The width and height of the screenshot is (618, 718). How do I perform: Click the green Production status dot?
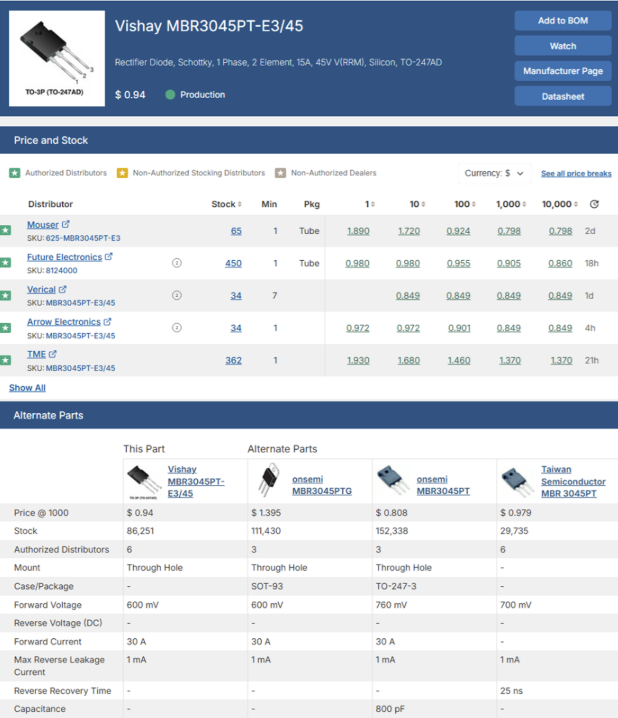pyautogui.click(x=170, y=95)
